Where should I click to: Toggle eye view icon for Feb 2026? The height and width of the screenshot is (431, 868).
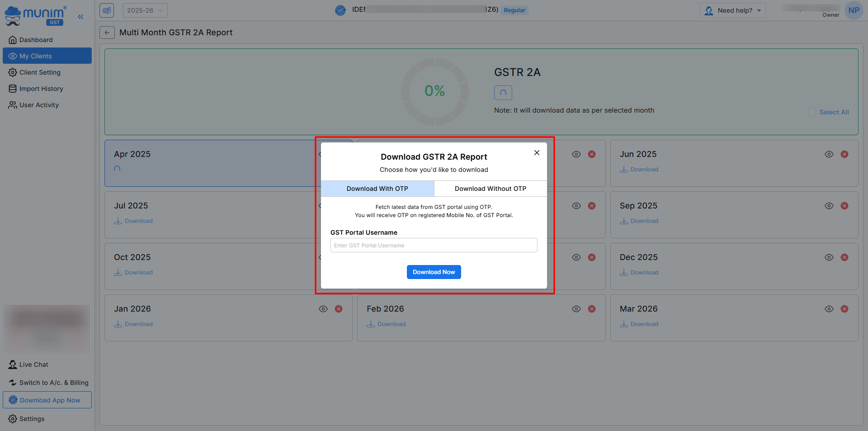click(x=576, y=309)
